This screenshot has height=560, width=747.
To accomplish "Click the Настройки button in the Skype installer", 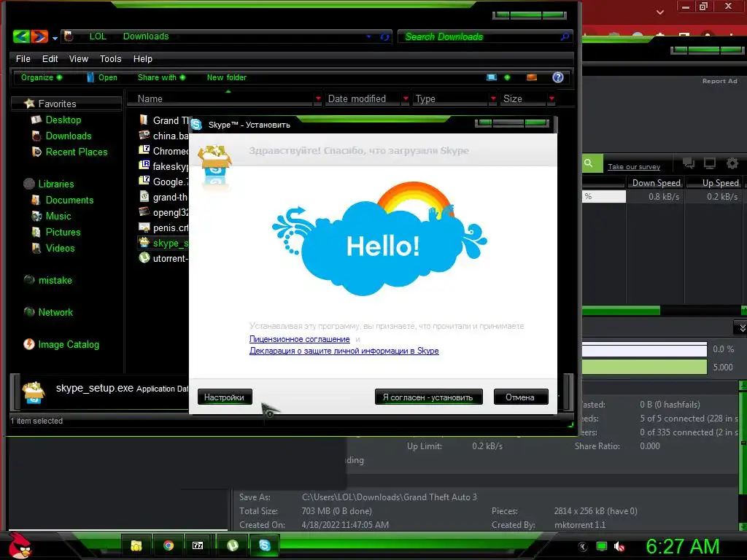I will point(225,397).
